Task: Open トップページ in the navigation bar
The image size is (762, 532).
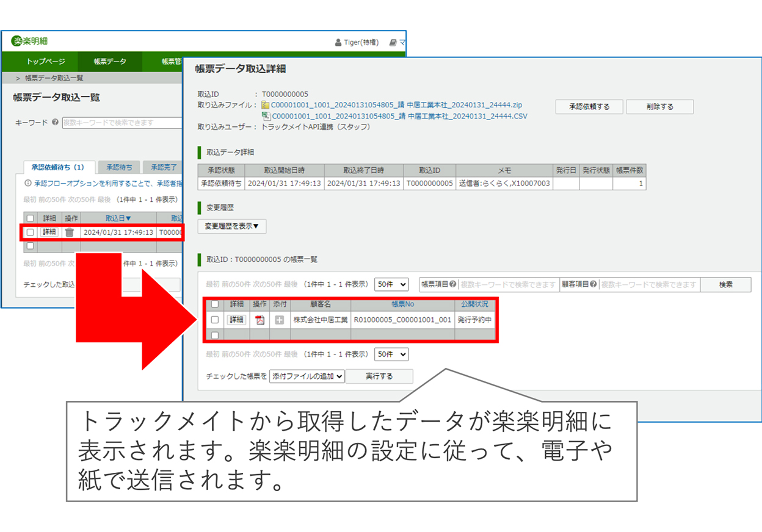Action: point(45,62)
